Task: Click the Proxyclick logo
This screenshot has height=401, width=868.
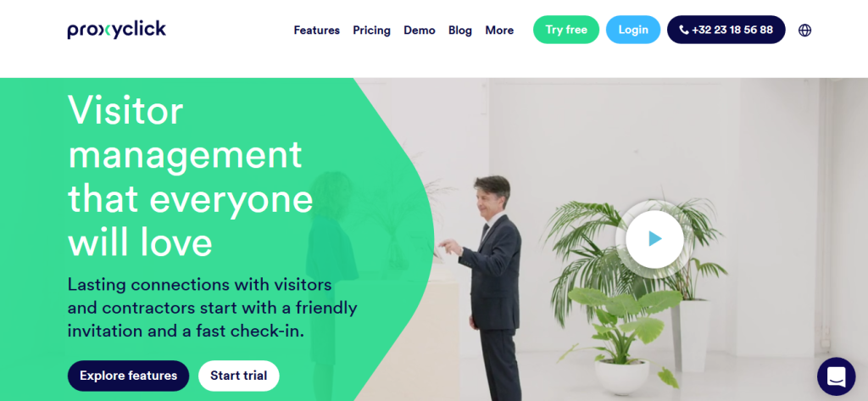Action: (117, 30)
